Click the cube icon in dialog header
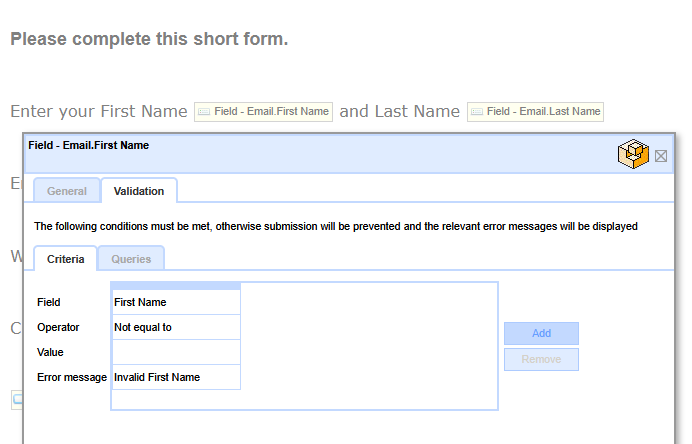Image resolution: width=692 pixels, height=444 pixels. pyautogui.click(x=633, y=154)
